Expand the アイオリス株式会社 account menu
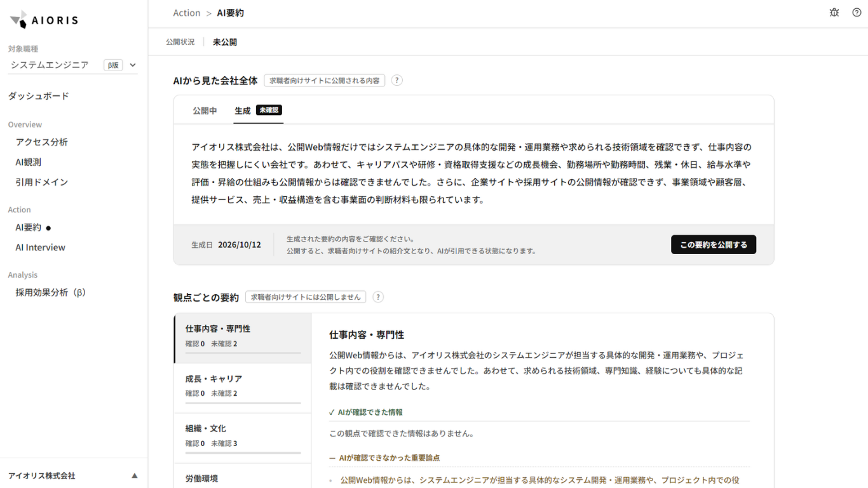The width and height of the screenshot is (868, 488). tap(74, 475)
